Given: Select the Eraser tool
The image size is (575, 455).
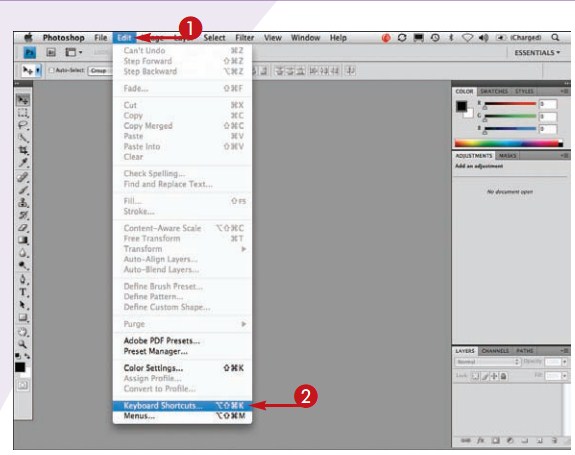Looking at the screenshot, I should [23, 228].
